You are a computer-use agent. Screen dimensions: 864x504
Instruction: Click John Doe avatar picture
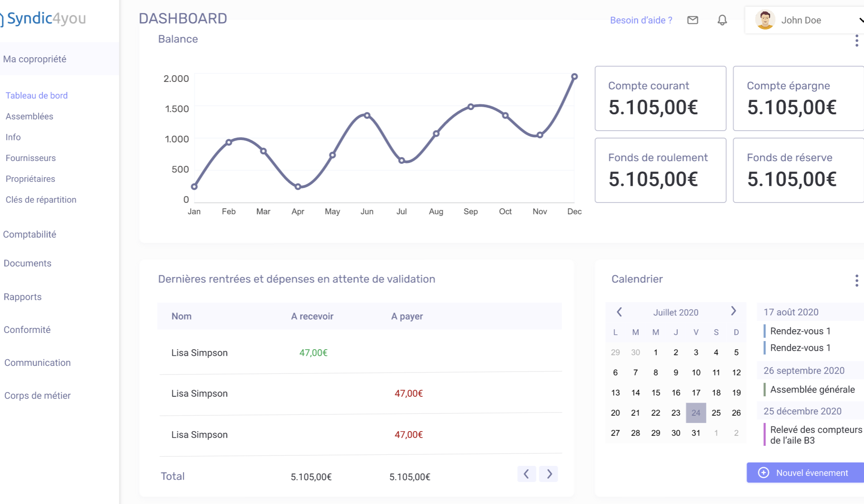[x=765, y=20]
